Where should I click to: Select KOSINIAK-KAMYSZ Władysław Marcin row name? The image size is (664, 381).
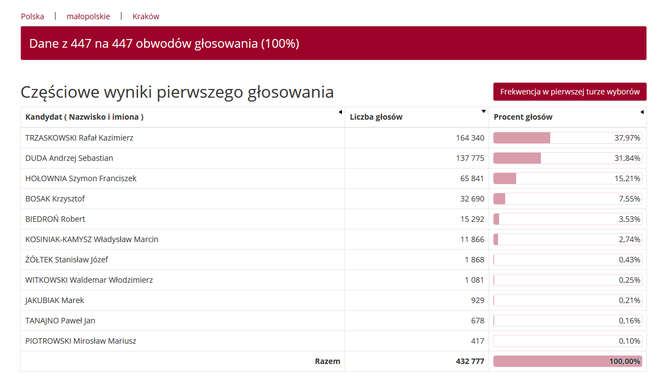[91, 239]
